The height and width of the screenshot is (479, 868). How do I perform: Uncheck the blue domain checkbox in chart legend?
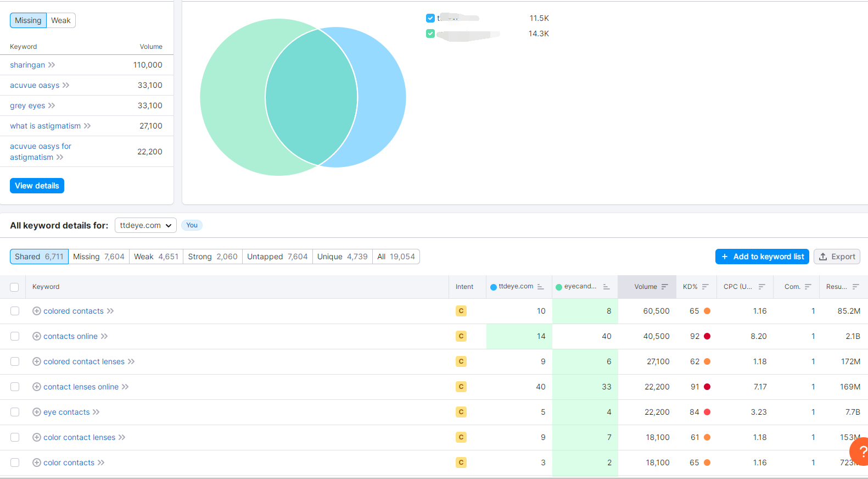coord(430,18)
